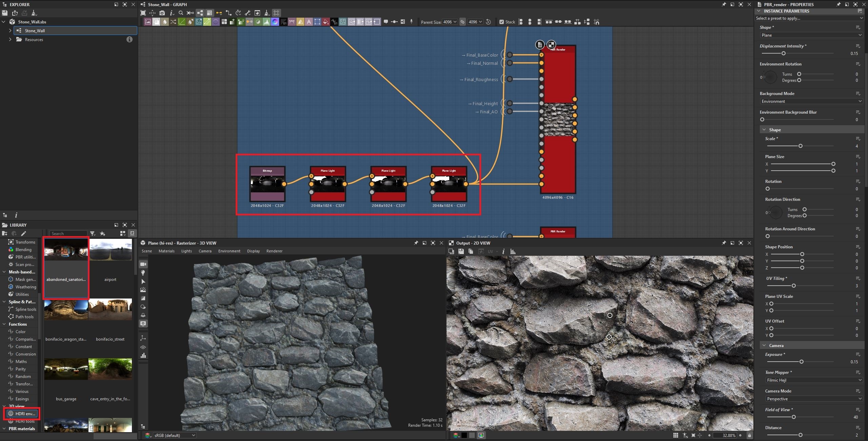This screenshot has width=868, height=441.
Task: Click the Library filter funnel icon
Action: (x=93, y=233)
